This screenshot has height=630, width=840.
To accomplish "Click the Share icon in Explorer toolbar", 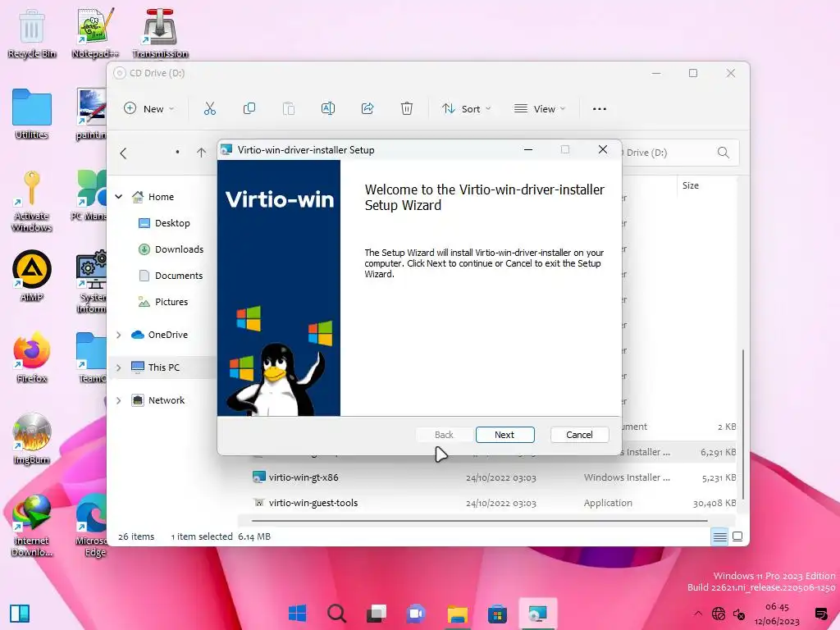I will [x=367, y=109].
